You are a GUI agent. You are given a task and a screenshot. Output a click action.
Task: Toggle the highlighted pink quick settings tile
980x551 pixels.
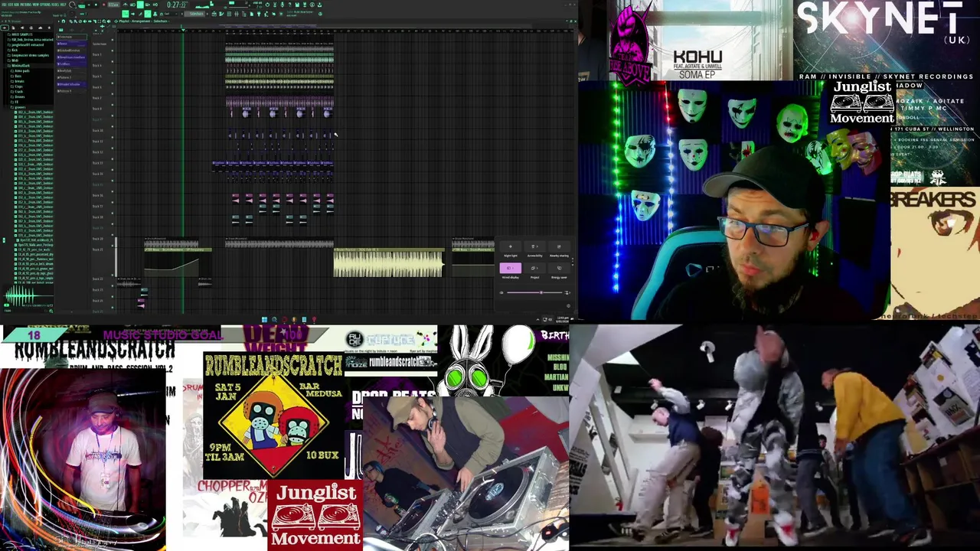click(511, 268)
